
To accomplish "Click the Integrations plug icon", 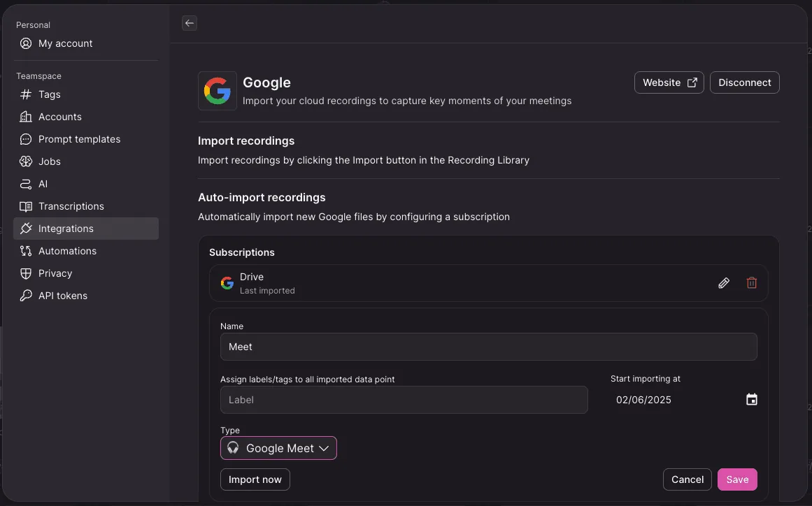I will (26, 228).
